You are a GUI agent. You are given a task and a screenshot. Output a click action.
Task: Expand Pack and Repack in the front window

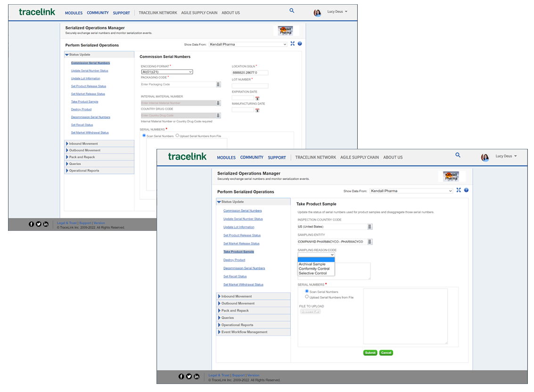(254, 310)
